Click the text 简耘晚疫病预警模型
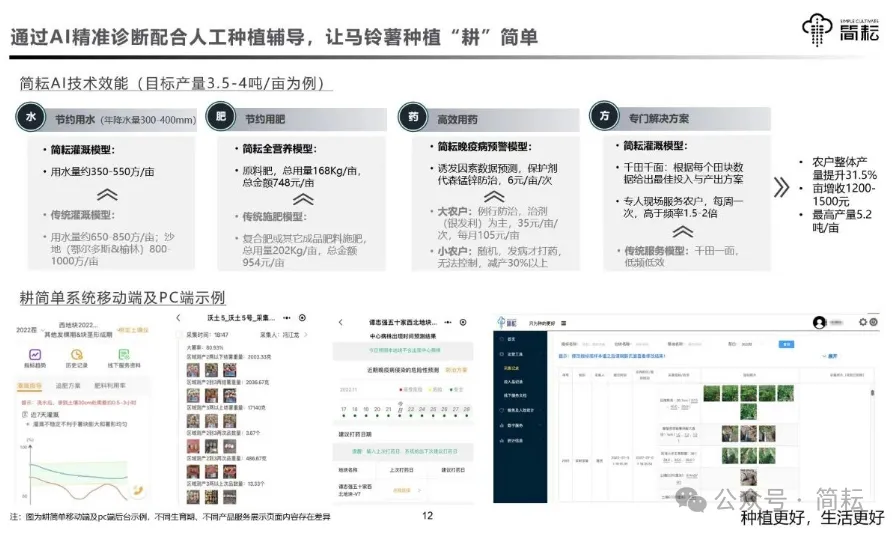Image resolution: width=892 pixels, height=535 pixels. (484, 146)
